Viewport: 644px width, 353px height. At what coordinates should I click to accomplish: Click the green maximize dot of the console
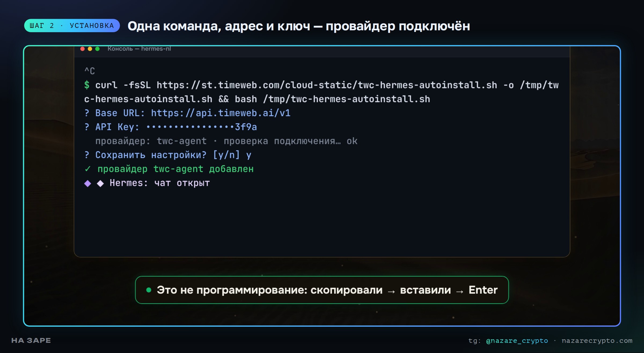97,49
